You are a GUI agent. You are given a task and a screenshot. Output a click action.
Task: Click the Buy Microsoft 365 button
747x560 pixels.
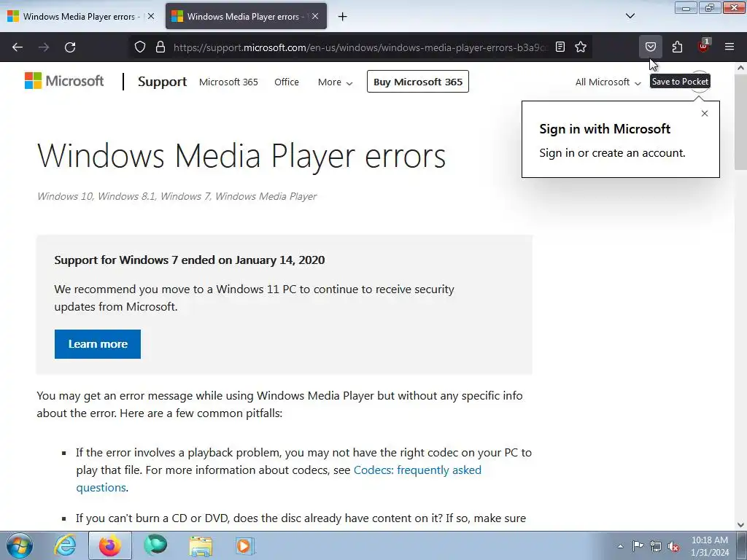coord(418,82)
